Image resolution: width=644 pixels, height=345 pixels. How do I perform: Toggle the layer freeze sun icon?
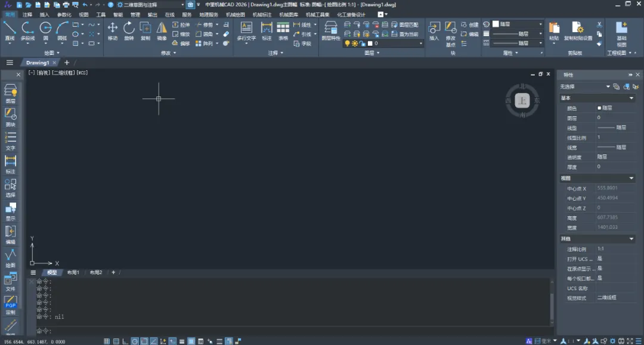tap(355, 43)
